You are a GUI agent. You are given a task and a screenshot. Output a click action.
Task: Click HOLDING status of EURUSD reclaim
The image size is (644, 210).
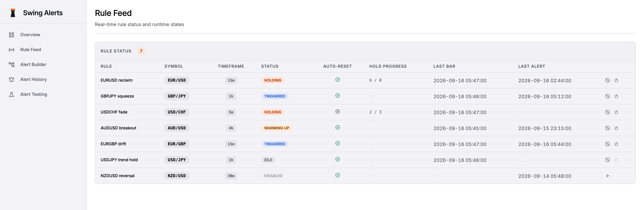273,80
